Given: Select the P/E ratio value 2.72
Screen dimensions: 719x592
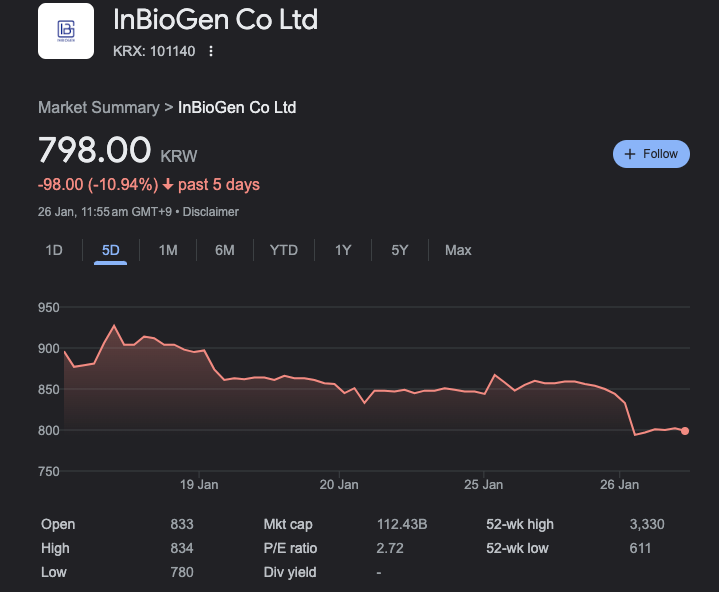Looking at the screenshot, I should [390, 548].
